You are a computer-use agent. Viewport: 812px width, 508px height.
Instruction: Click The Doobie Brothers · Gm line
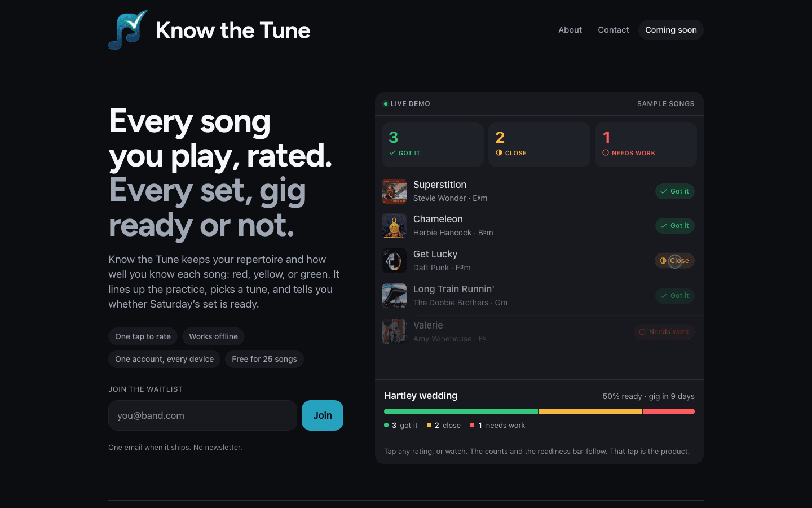click(x=460, y=303)
